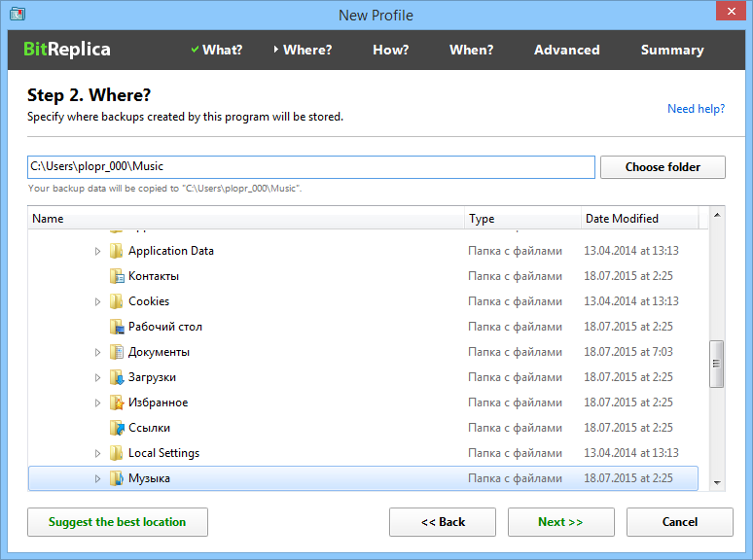Sort by the Date Modified column header
This screenshot has width=753, height=560.
pyautogui.click(x=640, y=219)
